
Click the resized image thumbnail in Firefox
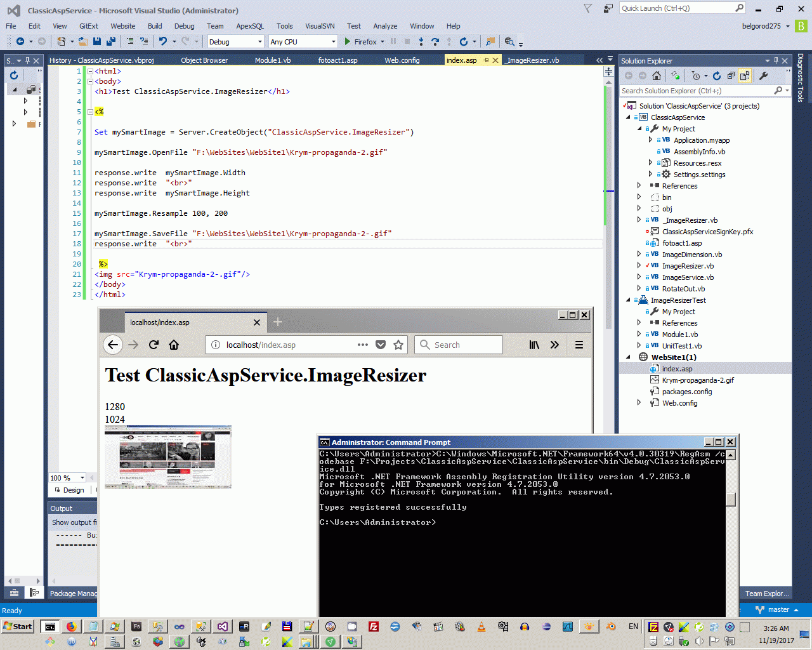(x=168, y=457)
